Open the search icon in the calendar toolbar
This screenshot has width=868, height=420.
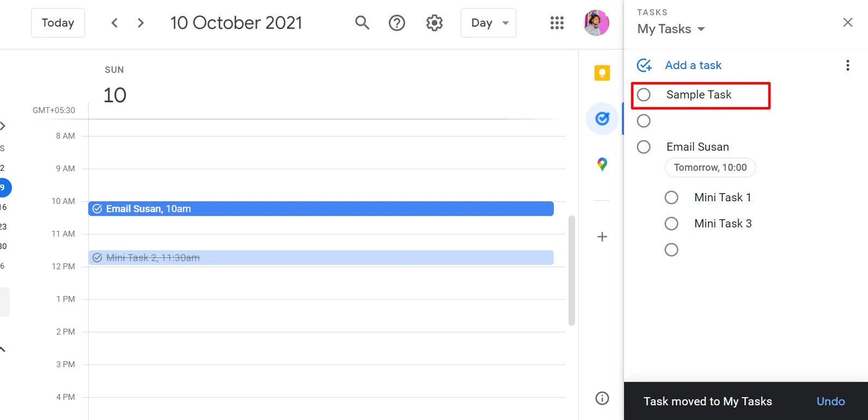tap(362, 22)
